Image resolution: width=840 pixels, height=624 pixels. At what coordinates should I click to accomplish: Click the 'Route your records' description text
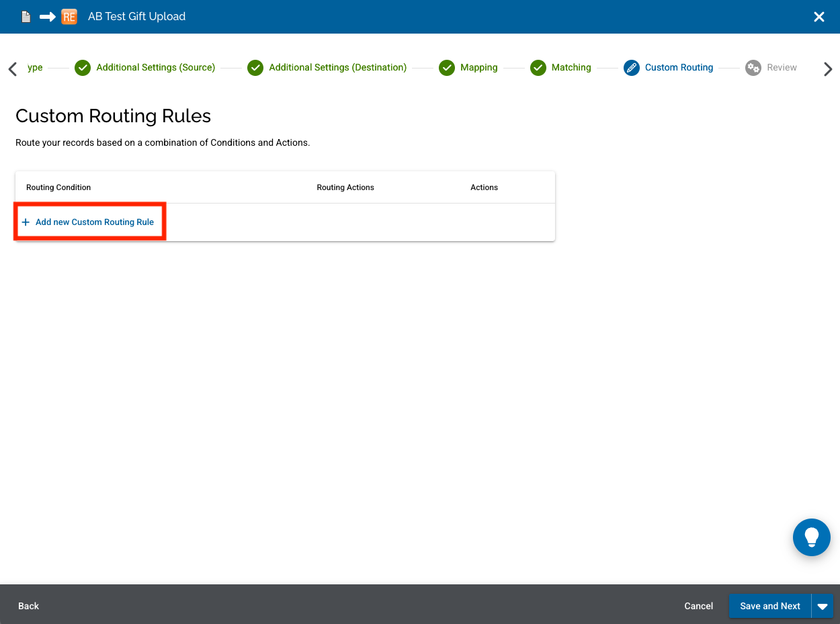163,143
